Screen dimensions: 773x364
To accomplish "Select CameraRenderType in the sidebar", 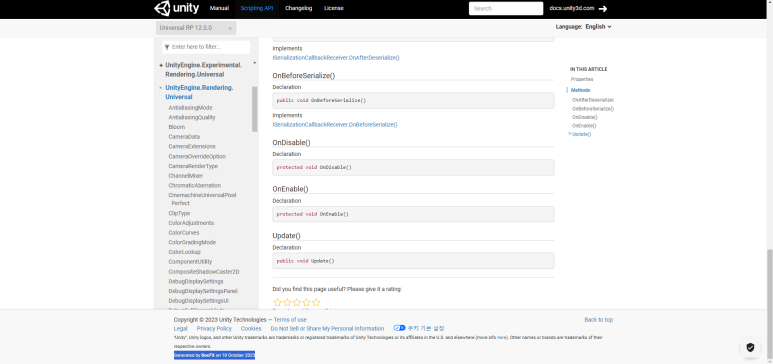I will pos(193,166).
